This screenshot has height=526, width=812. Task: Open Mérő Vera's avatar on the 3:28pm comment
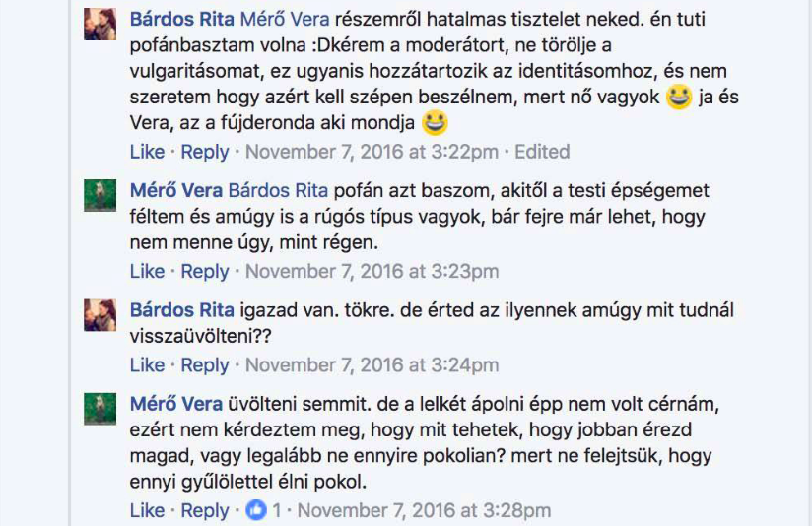101,409
